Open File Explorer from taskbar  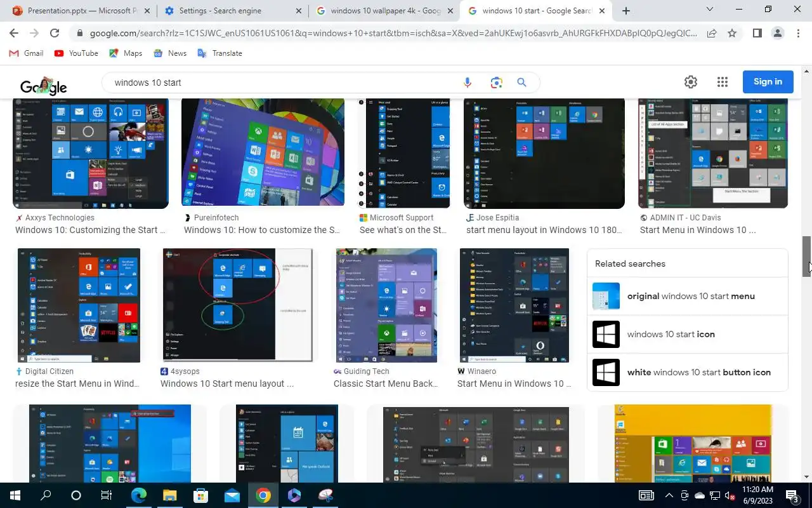click(169, 495)
